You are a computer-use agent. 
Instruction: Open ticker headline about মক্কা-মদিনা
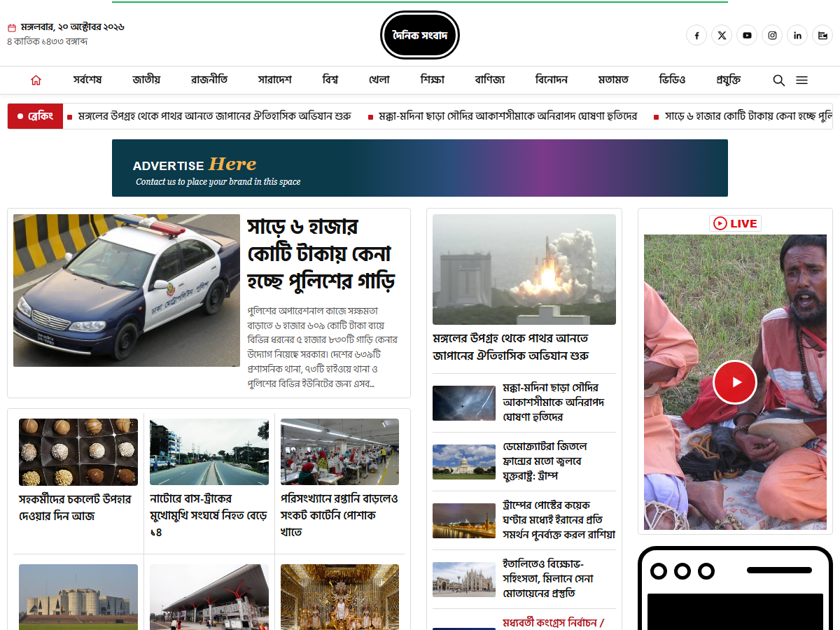[x=508, y=116]
